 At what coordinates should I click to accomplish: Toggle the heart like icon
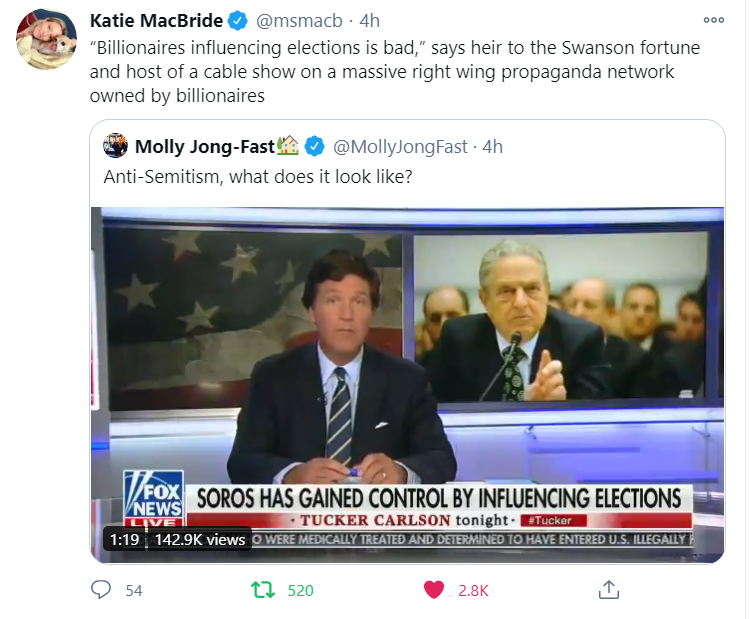click(x=434, y=590)
